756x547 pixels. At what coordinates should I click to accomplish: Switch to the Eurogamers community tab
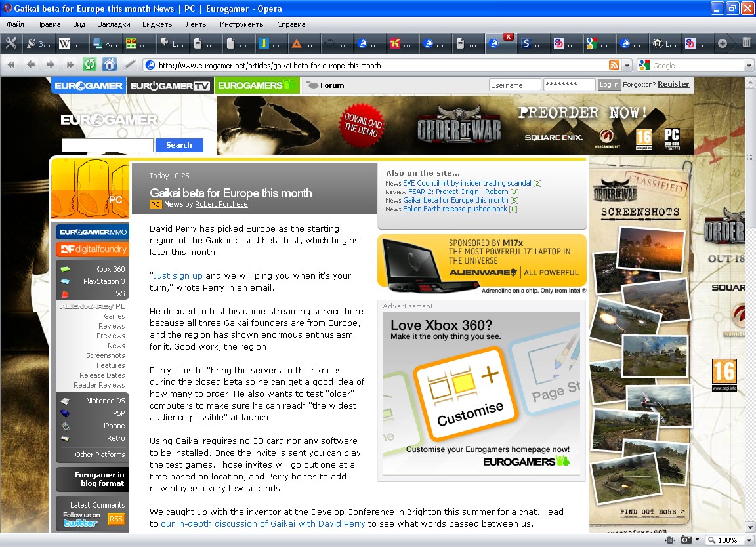tap(257, 85)
